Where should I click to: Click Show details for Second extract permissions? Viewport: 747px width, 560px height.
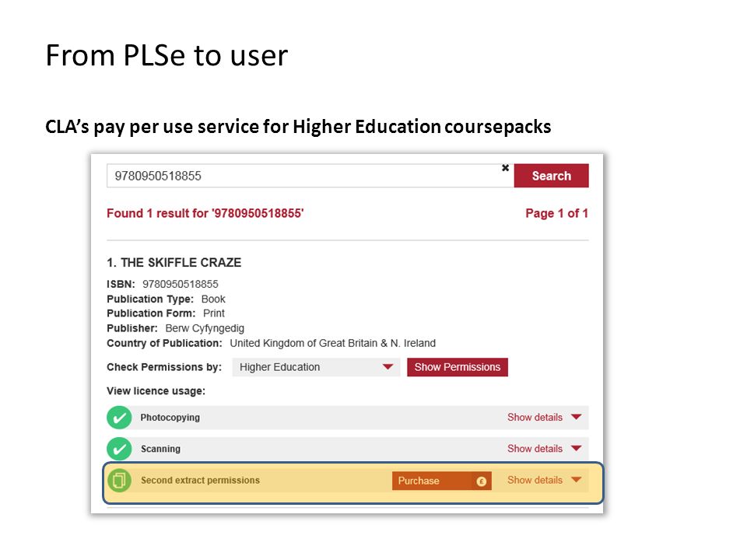tap(535, 480)
